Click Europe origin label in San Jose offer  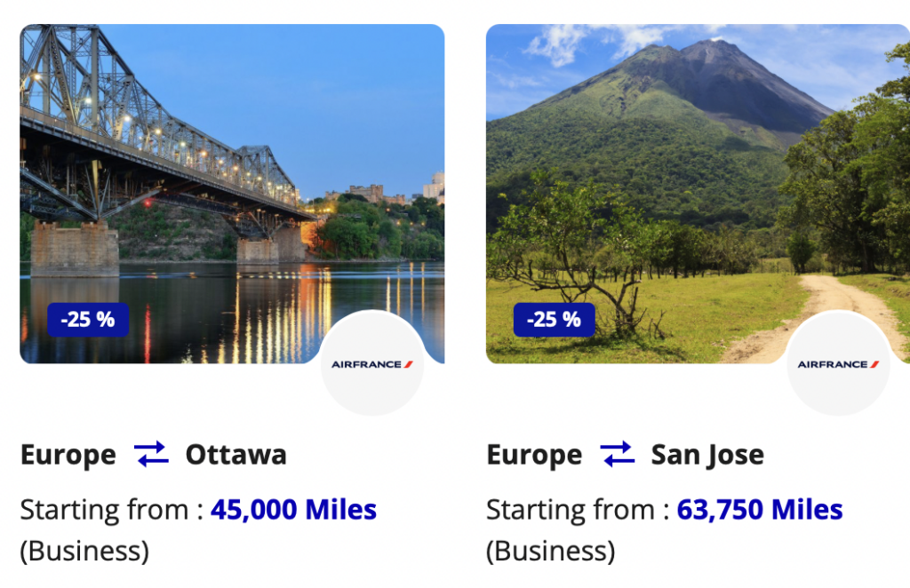534,456
